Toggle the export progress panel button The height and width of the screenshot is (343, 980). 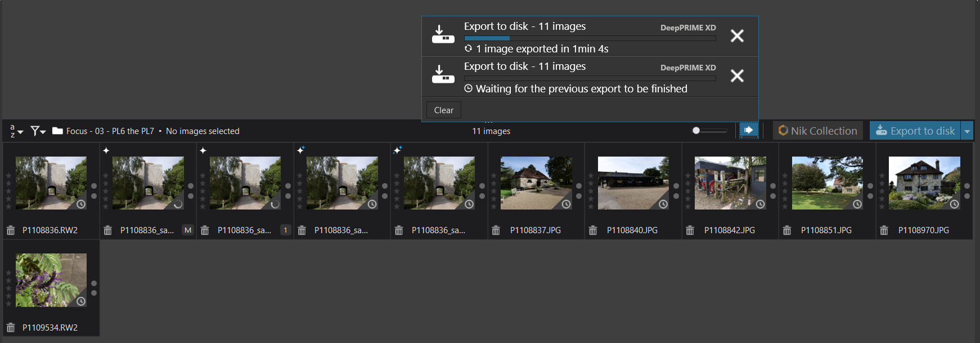[x=748, y=130]
